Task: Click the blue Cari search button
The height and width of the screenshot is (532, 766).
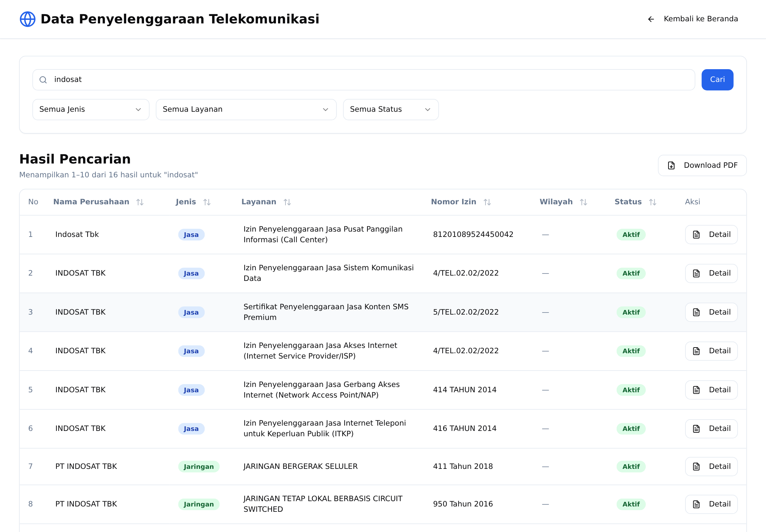Action: point(717,80)
